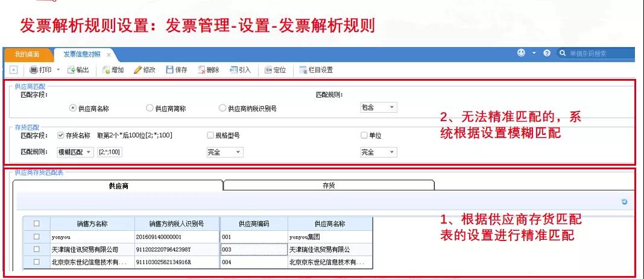Check the row checkbox for yonyou
This screenshot has height=279, width=644.
click(x=37, y=237)
